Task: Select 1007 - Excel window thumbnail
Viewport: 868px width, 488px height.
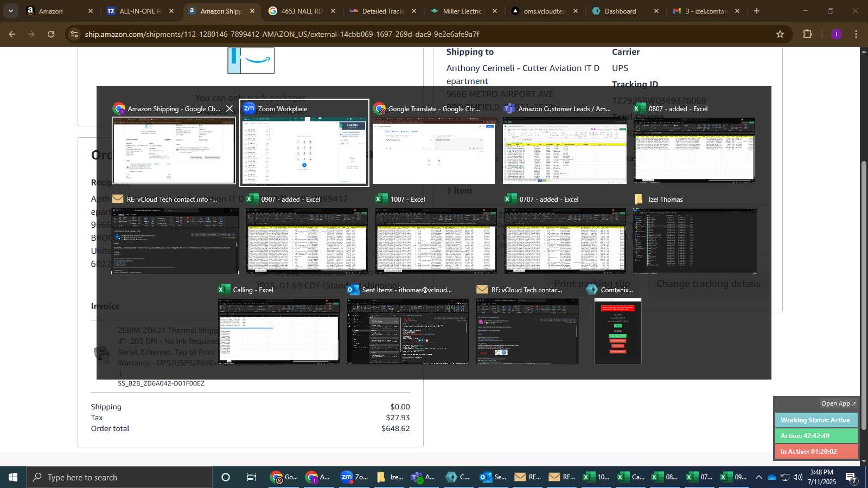Action: [436, 241]
